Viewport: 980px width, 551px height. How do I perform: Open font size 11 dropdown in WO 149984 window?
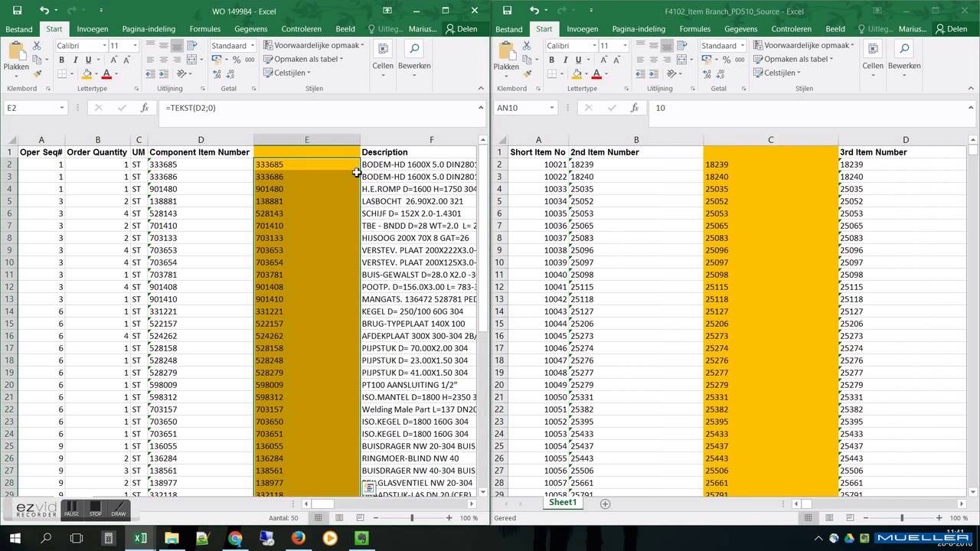135,46
